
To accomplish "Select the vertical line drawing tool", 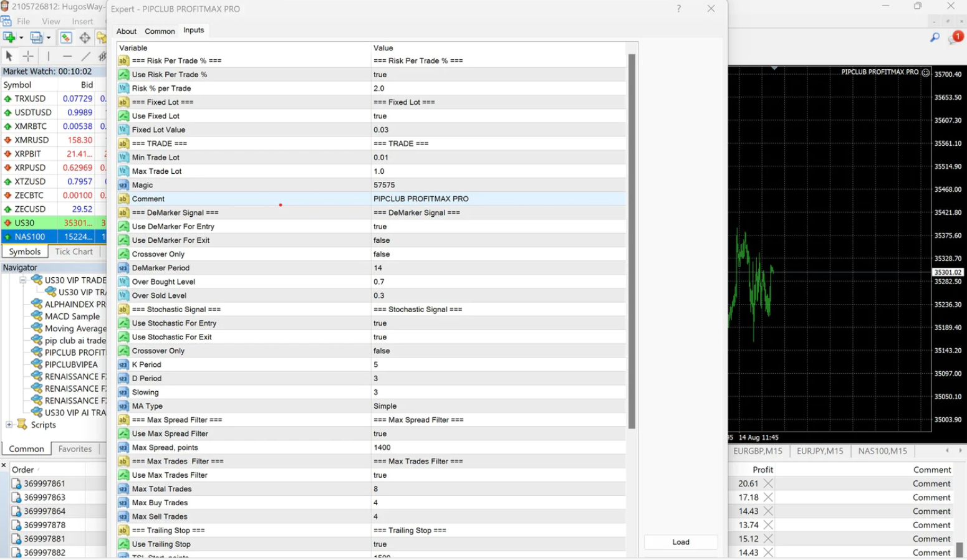I will pos(49,56).
